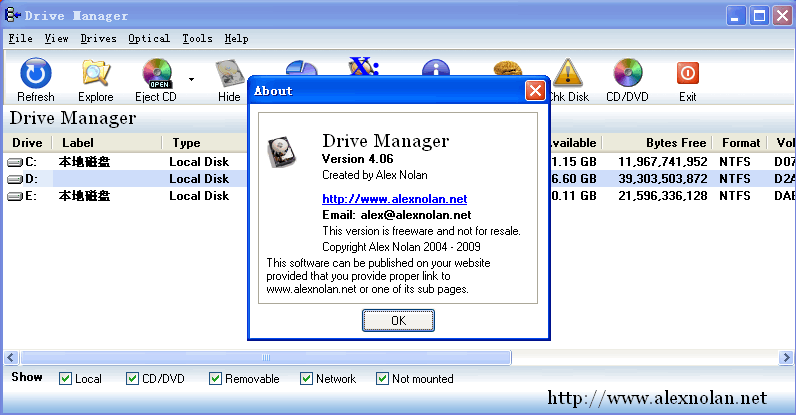This screenshot has height=415, width=796.
Task: Click the Refresh toolbar icon
Action: click(36, 73)
